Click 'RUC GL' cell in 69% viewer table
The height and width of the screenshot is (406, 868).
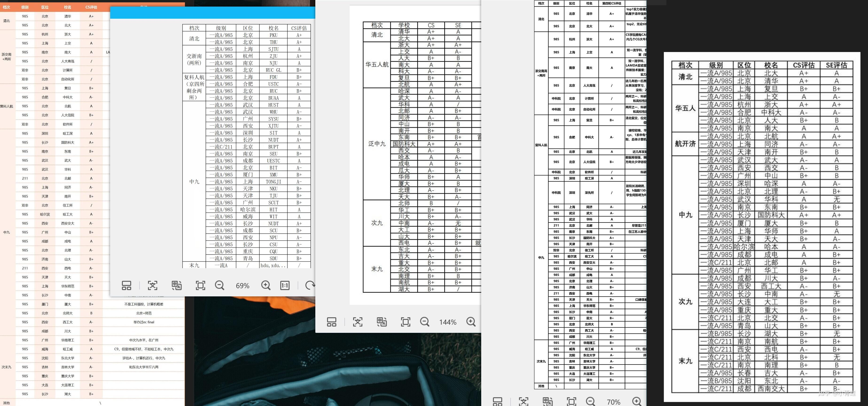point(274,70)
